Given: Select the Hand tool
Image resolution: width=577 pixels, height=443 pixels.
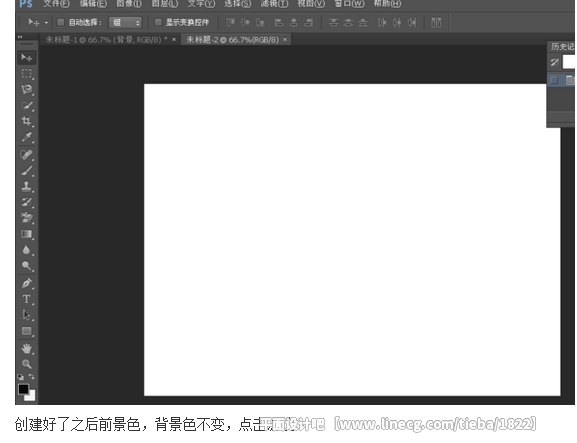Looking at the screenshot, I should [26, 348].
